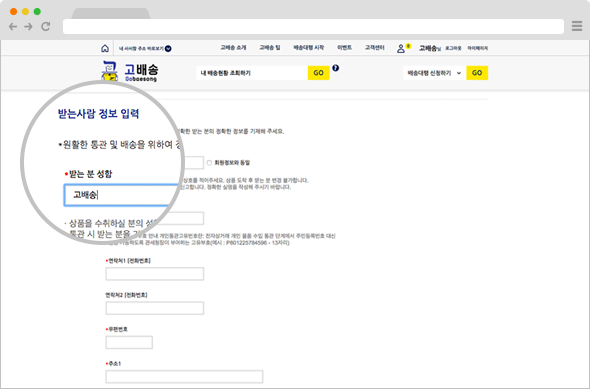
Task: Click GO button next to 배송대행 신청하기
Action: click(477, 73)
